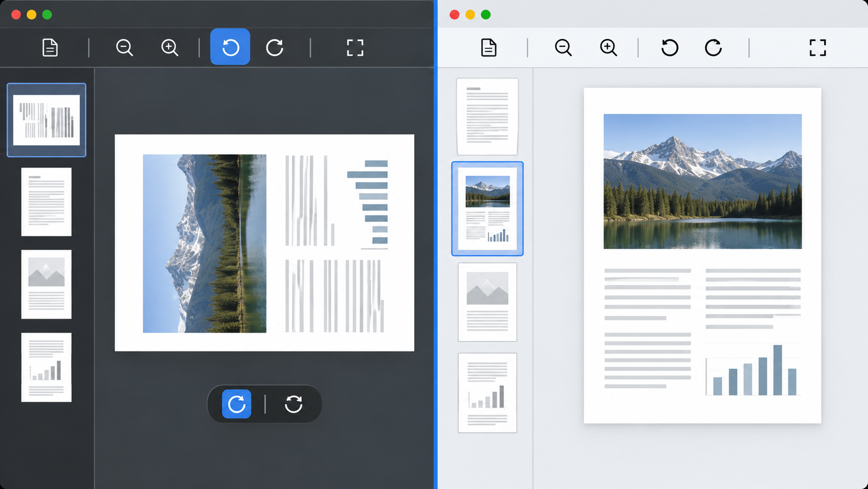Select the image placeholder page thumbnail in light sidebar
868x489 pixels.
click(x=487, y=302)
